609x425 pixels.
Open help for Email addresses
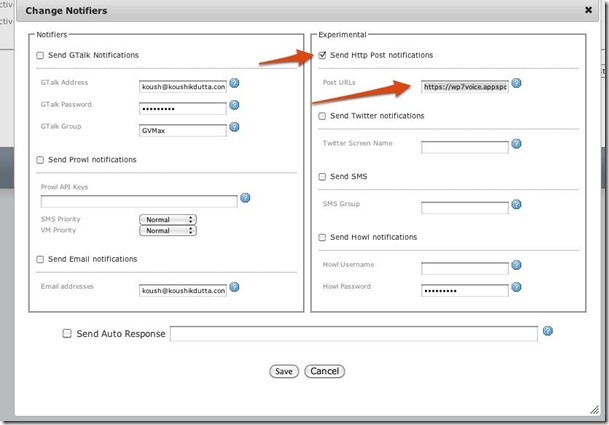[x=234, y=287]
